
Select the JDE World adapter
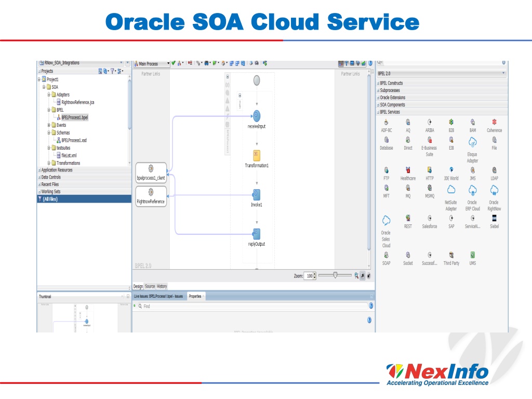[x=451, y=170]
